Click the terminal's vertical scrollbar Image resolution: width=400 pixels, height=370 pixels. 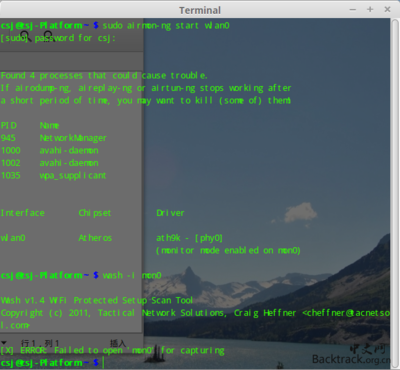pos(395,192)
